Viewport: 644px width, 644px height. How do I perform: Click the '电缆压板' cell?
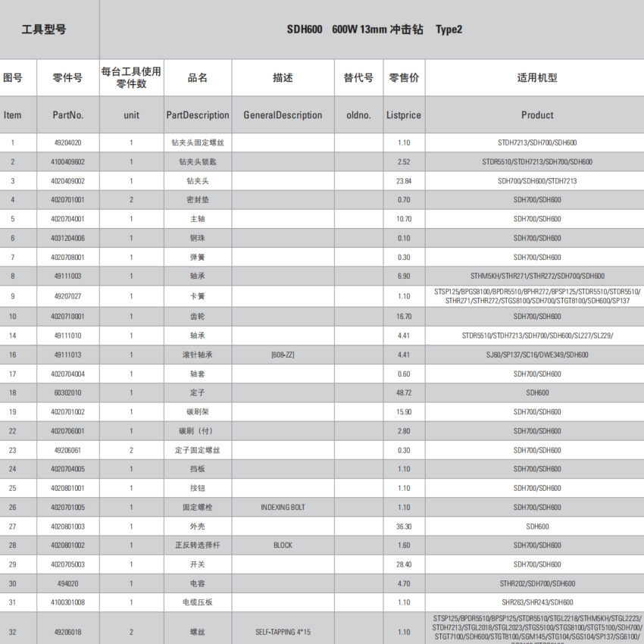point(198,602)
